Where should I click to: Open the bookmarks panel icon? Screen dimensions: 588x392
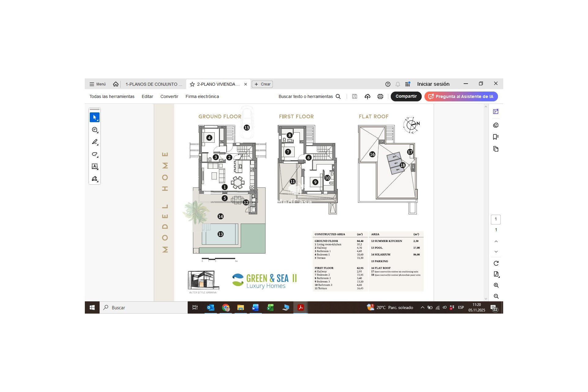click(496, 137)
